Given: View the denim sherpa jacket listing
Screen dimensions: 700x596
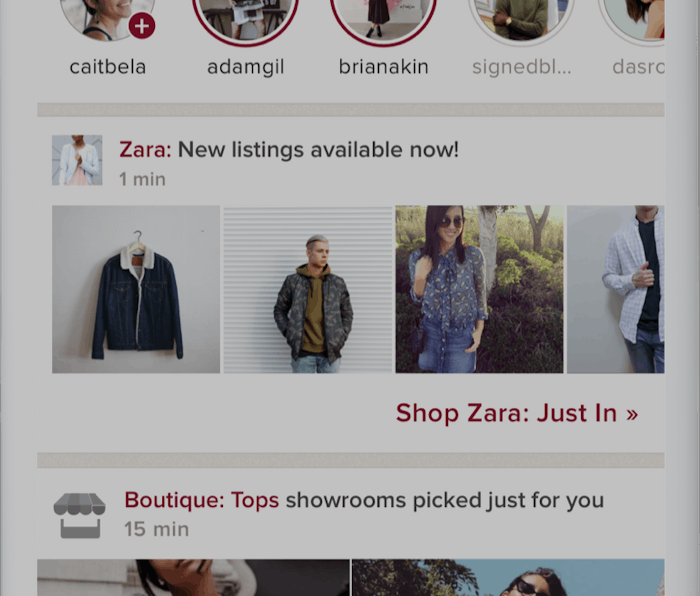Looking at the screenshot, I should [x=136, y=289].
